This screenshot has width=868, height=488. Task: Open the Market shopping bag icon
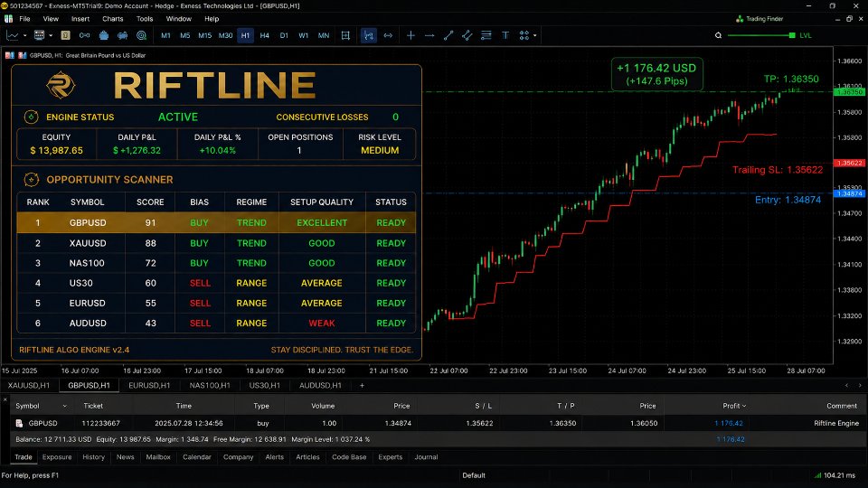(x=103, y=35)
